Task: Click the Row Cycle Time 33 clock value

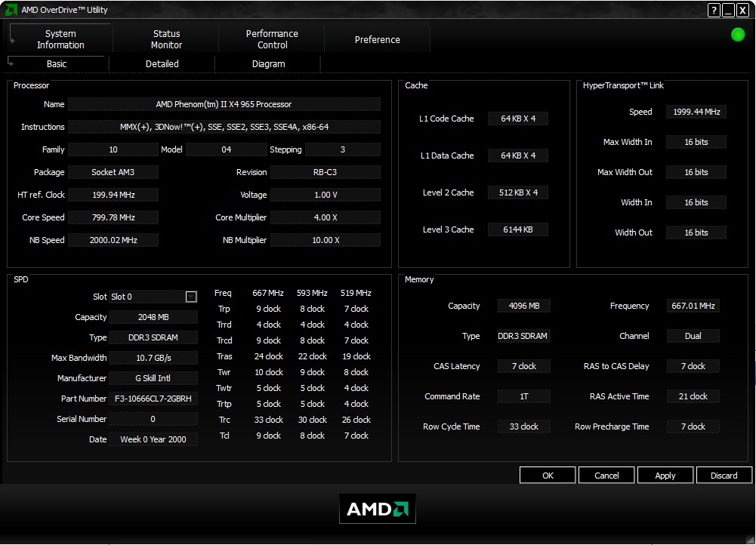Action: 523,426
